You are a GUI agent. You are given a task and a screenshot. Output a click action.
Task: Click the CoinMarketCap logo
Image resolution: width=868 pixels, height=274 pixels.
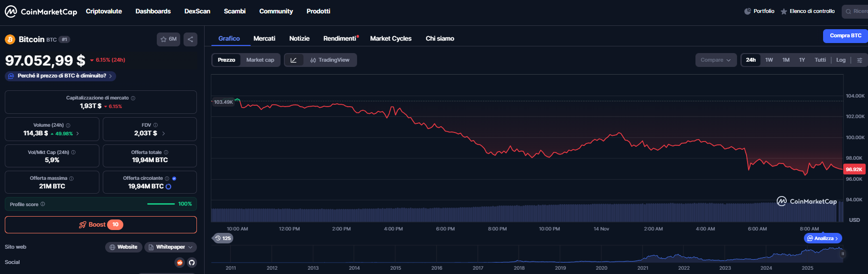[41, 11]
